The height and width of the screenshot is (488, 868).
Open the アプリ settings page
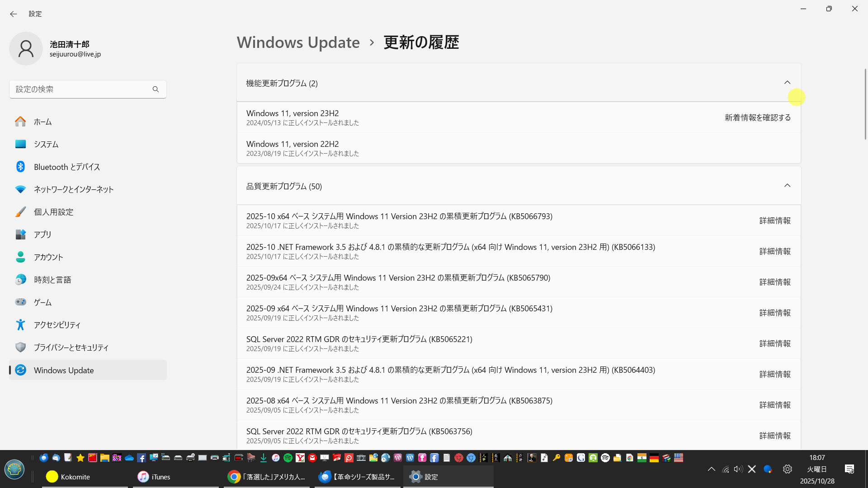(x=88, y=235)
